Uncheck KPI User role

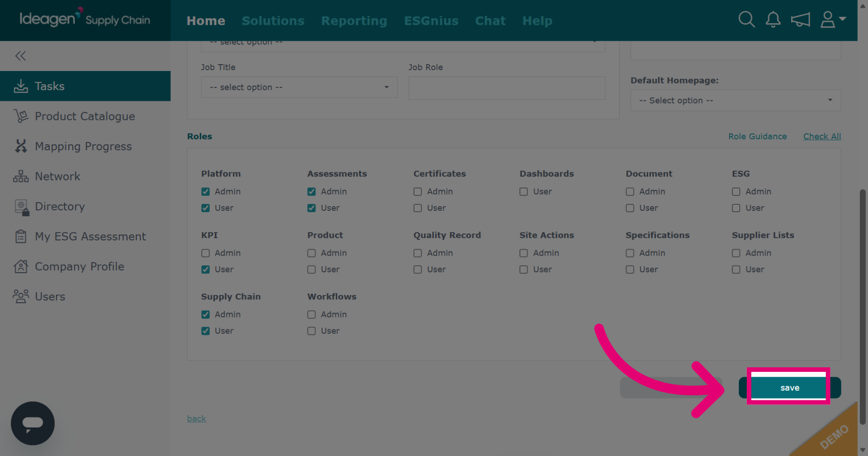tap(206, 270)
